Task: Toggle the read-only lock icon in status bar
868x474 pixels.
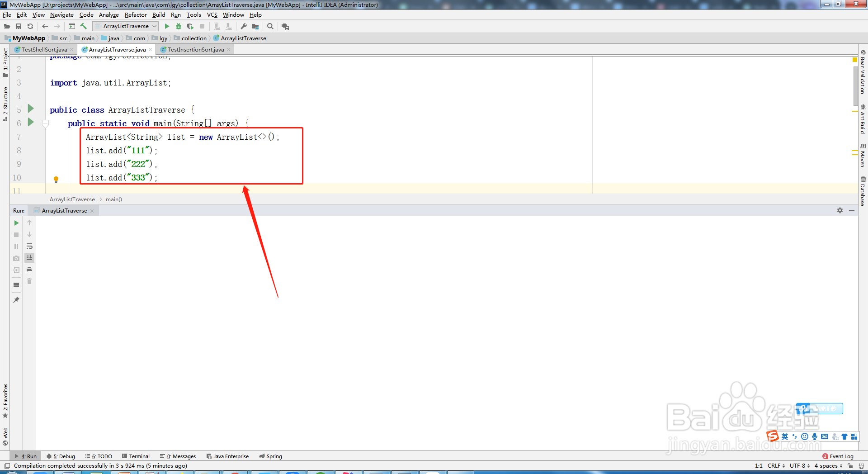Action: (850, 466)
